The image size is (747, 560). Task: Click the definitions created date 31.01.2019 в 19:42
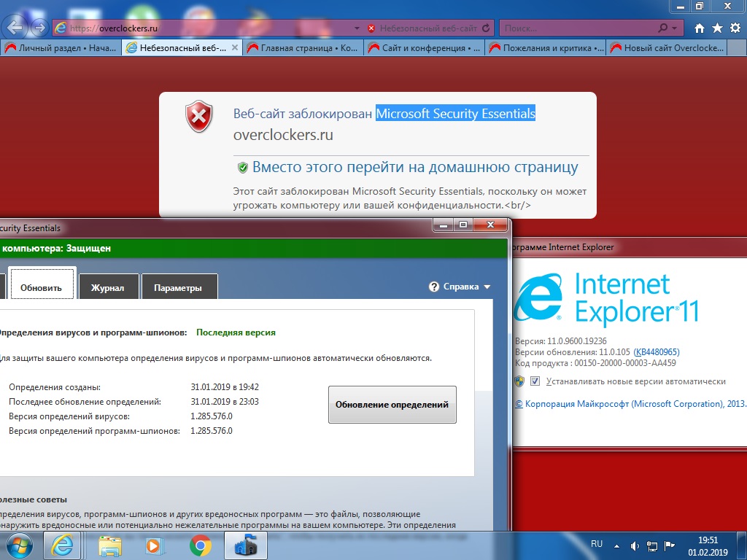225,387
